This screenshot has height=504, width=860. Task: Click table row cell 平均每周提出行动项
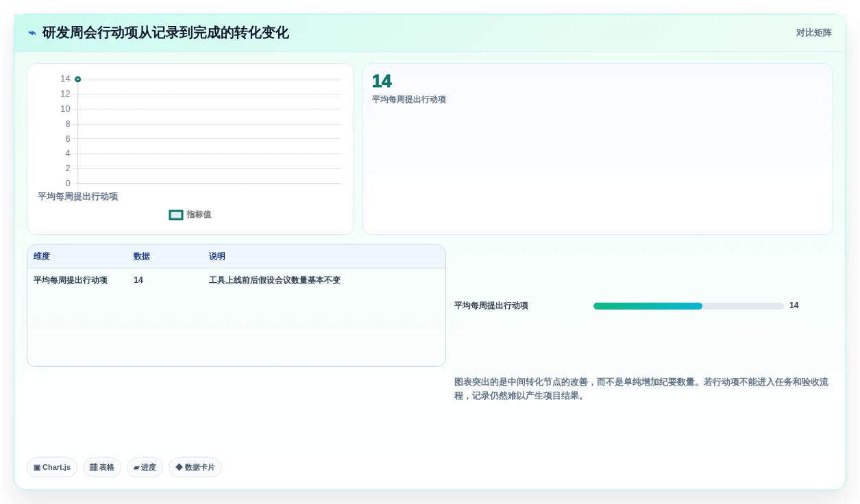71,280
